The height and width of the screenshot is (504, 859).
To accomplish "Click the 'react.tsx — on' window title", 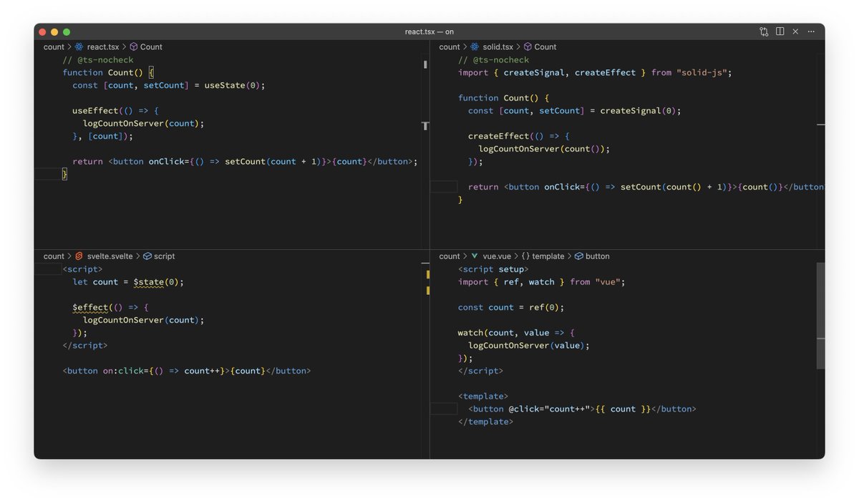I will [429, 31].
